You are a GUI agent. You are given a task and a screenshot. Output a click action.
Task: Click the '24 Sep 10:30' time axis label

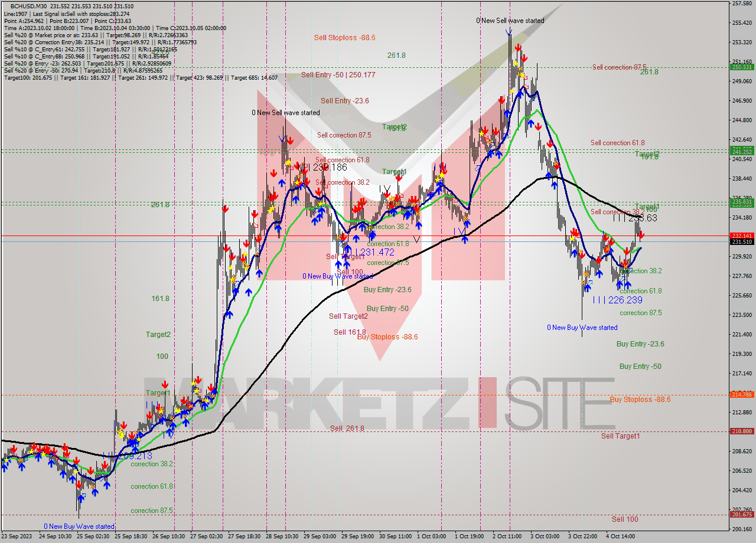click(x=56, y=537)
